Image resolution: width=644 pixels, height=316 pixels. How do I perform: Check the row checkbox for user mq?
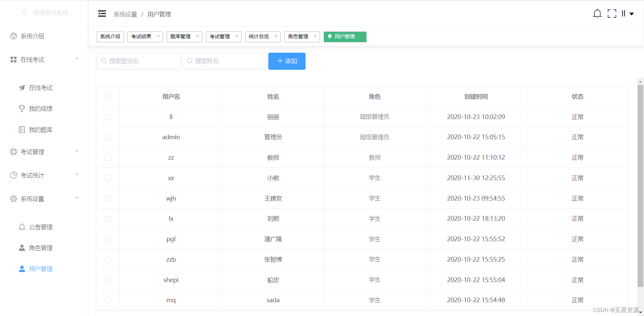coord(108,300)
